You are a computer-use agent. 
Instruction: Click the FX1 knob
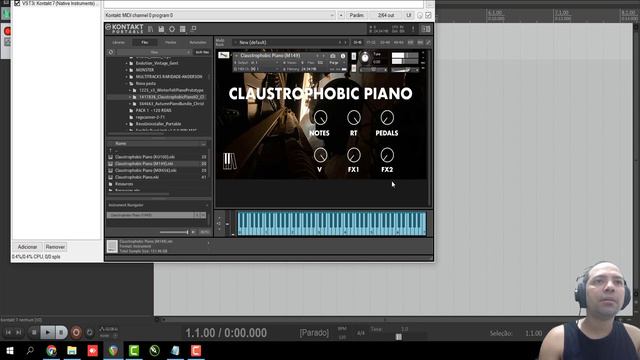click(353, 155)
